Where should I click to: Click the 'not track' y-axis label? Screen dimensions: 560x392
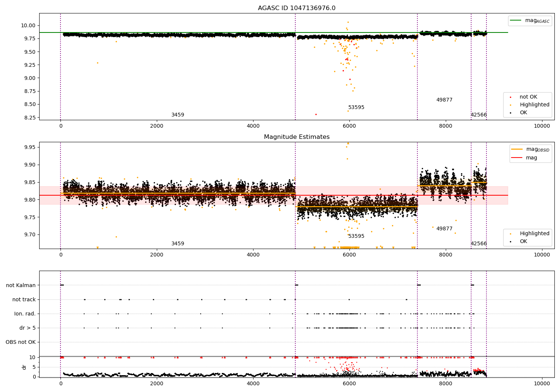click(x=24, y=299)
